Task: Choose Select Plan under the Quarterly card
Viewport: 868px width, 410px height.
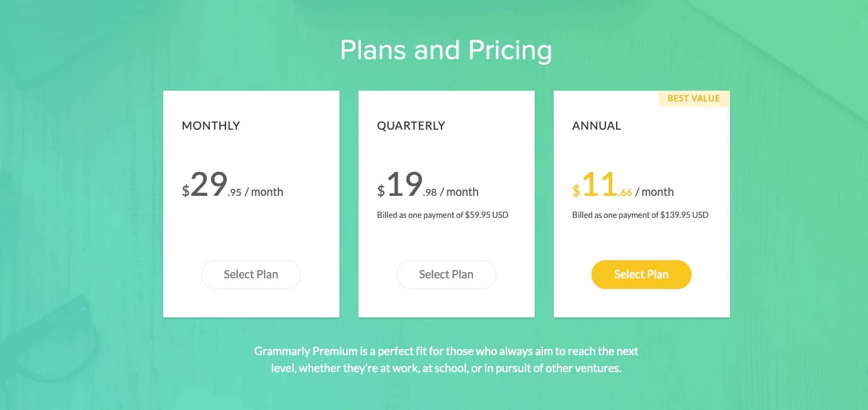Action: [446, 275]
